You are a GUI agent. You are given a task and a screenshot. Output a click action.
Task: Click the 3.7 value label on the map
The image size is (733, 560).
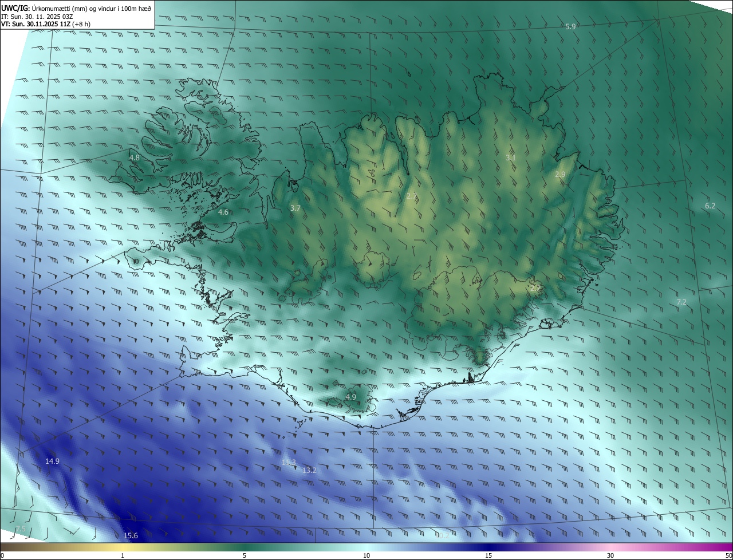pos(295,208)
